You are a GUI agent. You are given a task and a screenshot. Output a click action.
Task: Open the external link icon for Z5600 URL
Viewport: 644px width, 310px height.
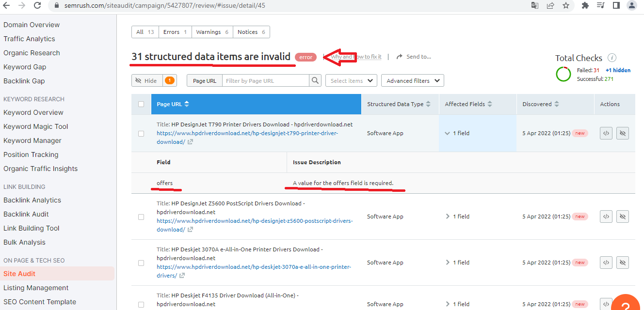coord(190,230)
